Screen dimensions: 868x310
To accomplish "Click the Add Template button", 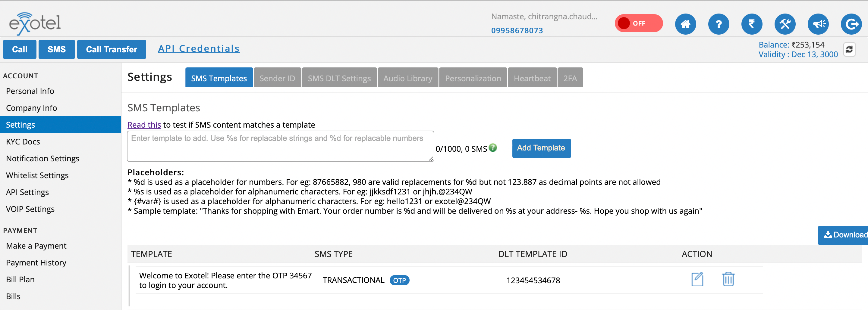I will (x=542, y=148).
